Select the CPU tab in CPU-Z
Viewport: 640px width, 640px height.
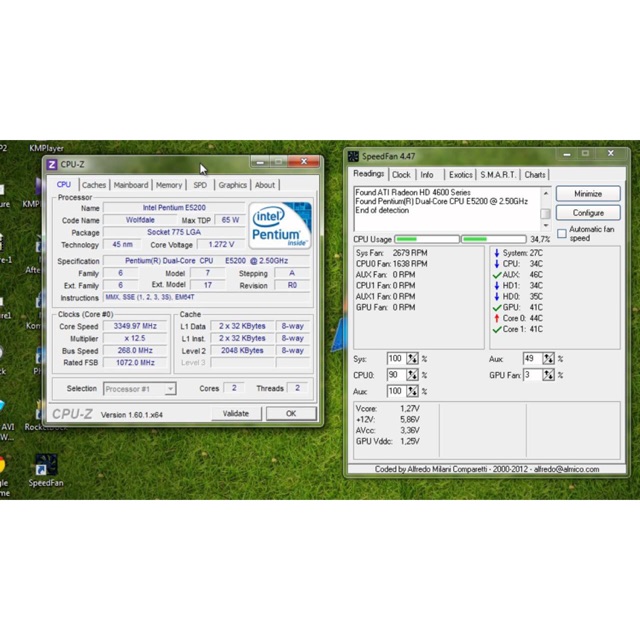click(x=64, y=184)
